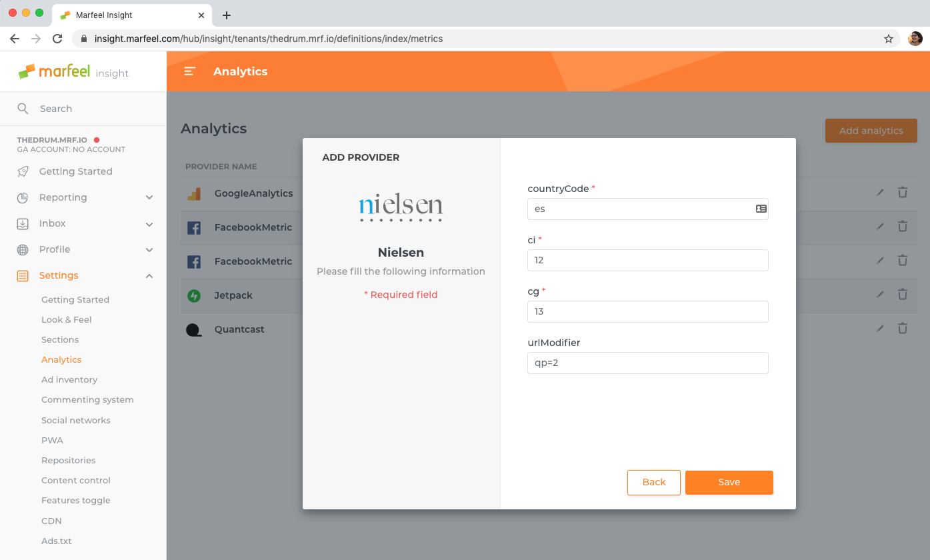Click the autofill contact icon in countryCode field
This screenshot has width=930, height=560.
click(761, 209)
